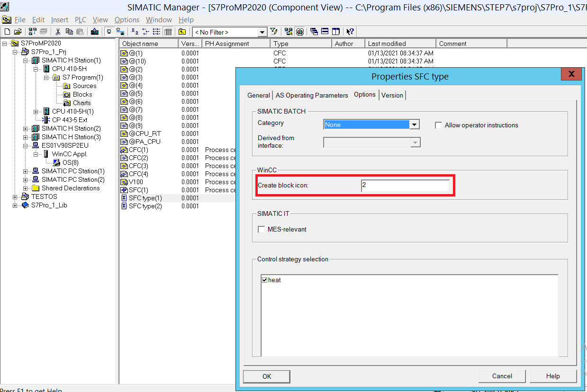Click the Type column header

pos(301,44)
